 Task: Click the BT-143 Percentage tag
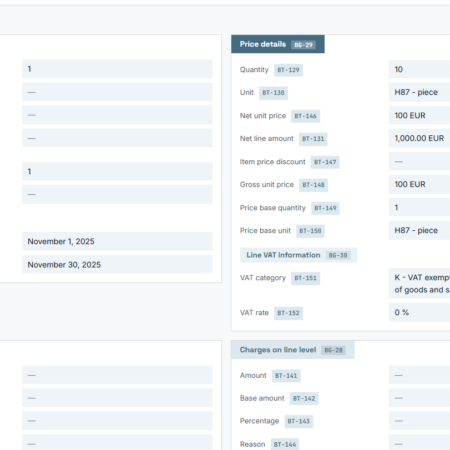pyautogui.click(x=299, y=421)
